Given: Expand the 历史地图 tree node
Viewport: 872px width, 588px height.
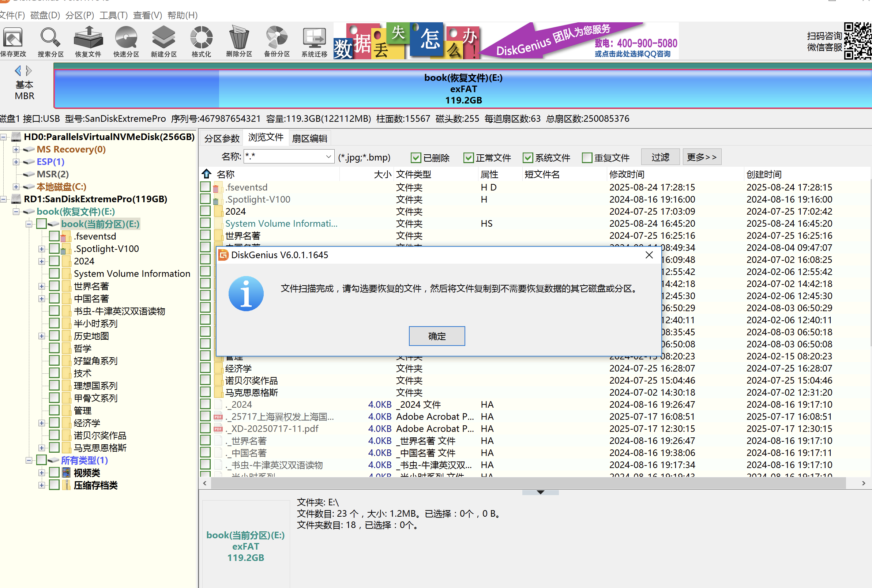Looking at the screenshot, I should 42,336.
